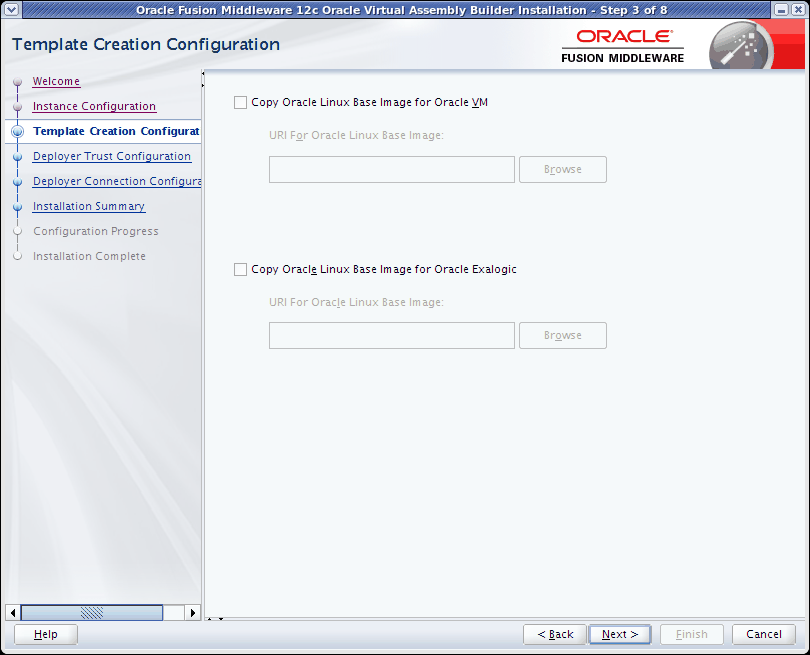This screenshot has height=655, width=810.
Task: Enable Copy Oracle Linux Base Image for Oracle VM
Action: click(x=240, y=102)
